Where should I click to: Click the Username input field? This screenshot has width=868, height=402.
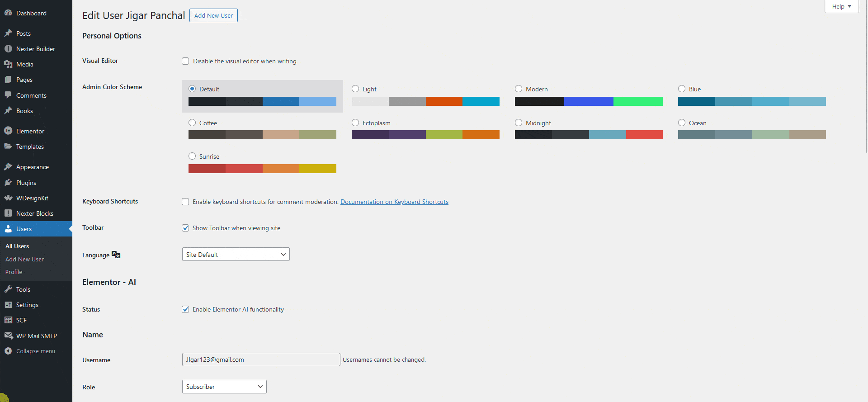tap(261, 359)
